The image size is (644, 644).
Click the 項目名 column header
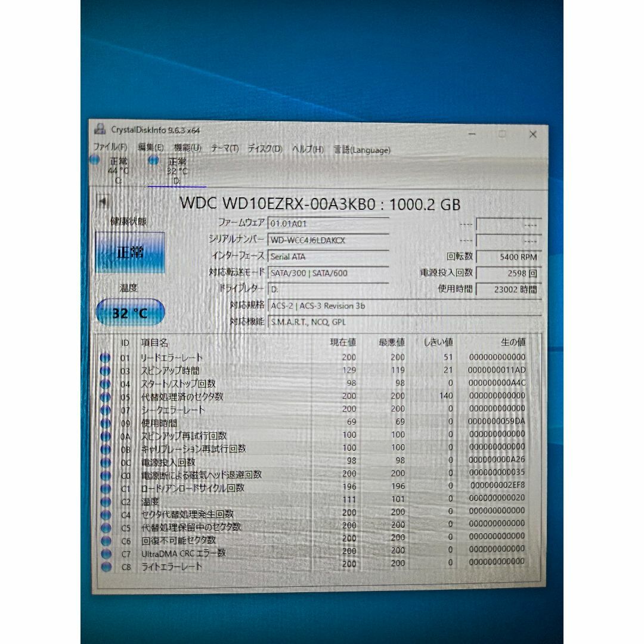coord(154,342)
